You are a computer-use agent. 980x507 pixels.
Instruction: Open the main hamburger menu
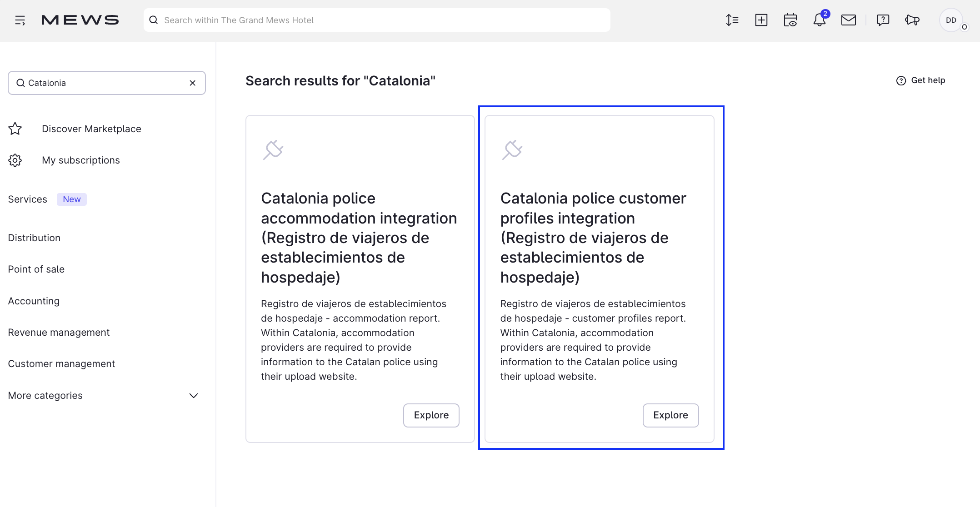click(x=20, y=20)
